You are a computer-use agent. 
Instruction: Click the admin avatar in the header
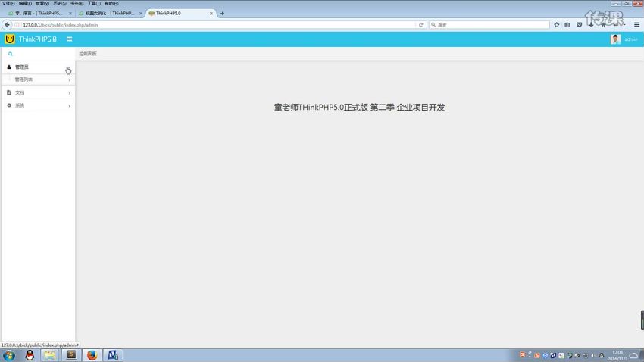coord(615,39)
